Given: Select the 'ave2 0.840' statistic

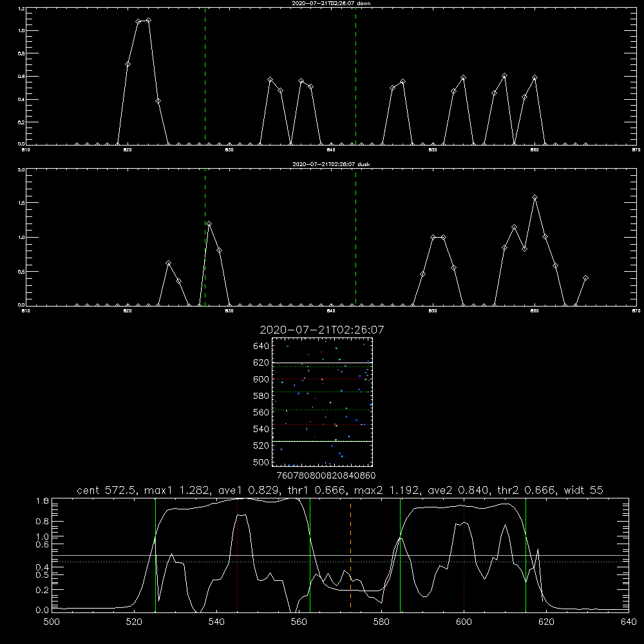Looking at the screenshot, I should click(x=459, y=490).
